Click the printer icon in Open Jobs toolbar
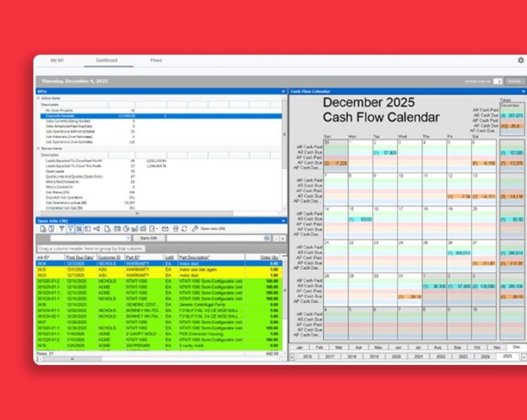 coord(175,229)
